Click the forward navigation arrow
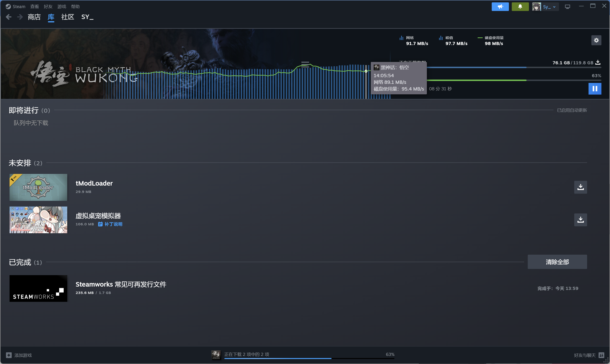This screenshot has width=610, height=364. 20,17
